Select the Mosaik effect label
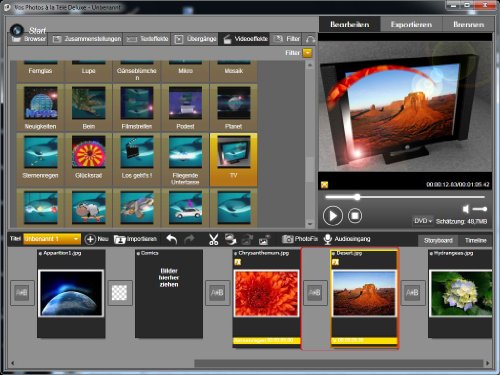500x375 pixels. coord(234,71)
